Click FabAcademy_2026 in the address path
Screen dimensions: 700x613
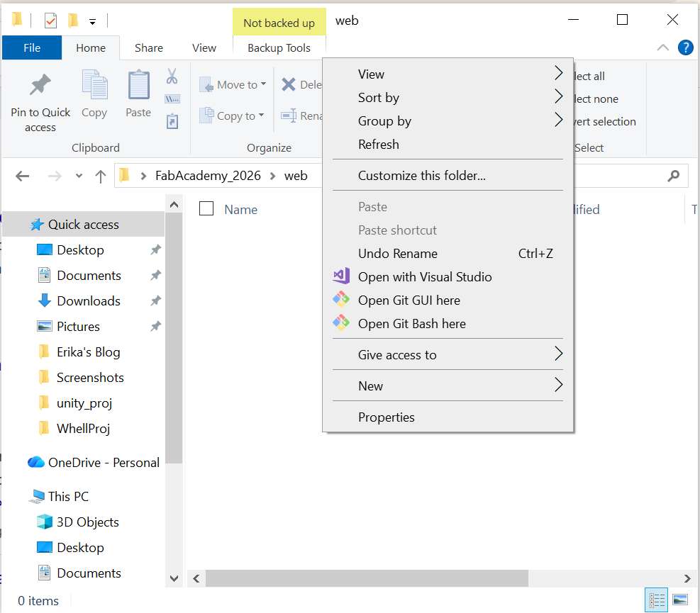208,176
